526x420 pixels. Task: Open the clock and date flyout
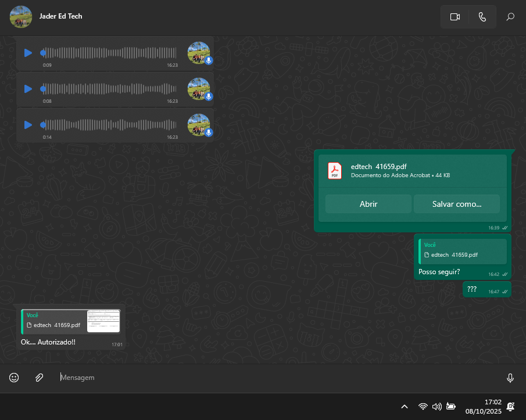pyautogui.click(x=483, y=406)
